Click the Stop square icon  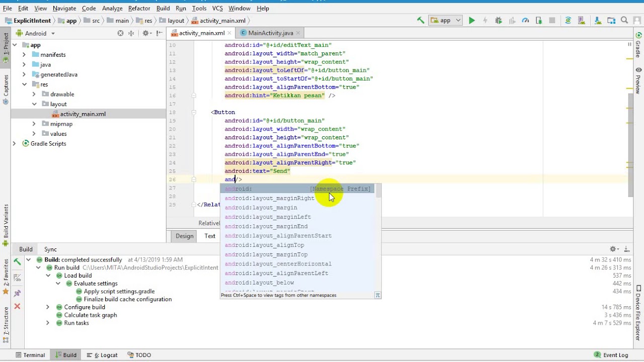552,21
